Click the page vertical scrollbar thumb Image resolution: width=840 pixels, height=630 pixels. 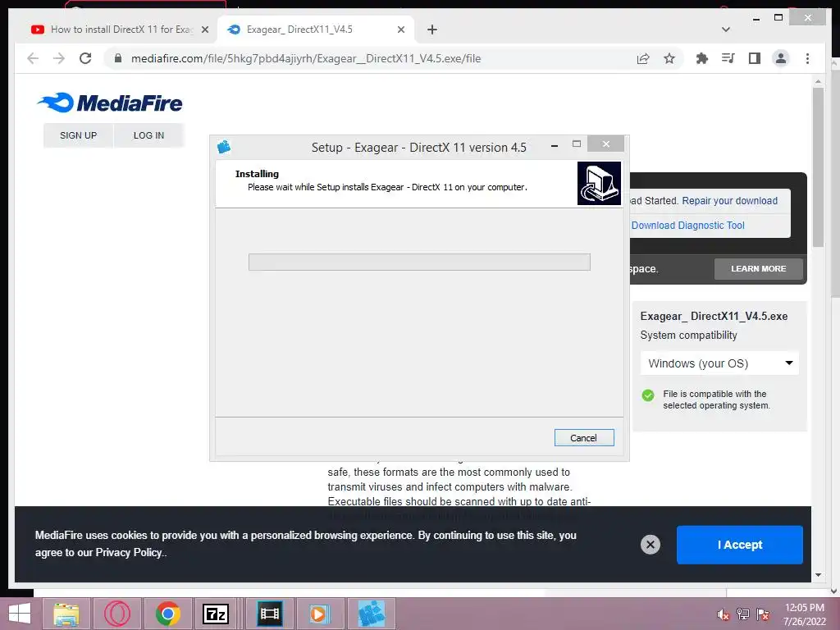tap(818, 167)
